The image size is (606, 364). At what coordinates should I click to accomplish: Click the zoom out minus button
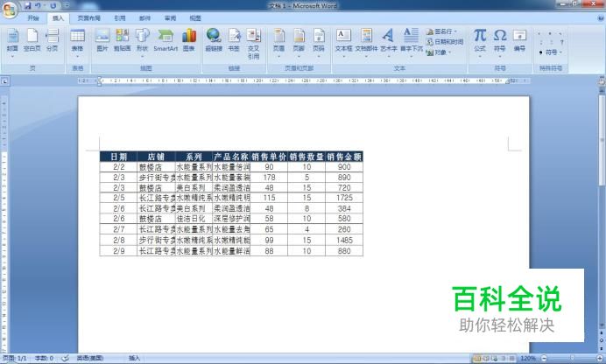pyautogui.click(x=544, y=359)
